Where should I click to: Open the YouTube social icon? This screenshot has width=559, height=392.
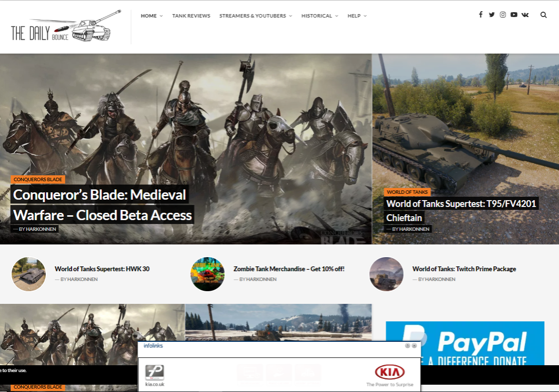(514, 15)
